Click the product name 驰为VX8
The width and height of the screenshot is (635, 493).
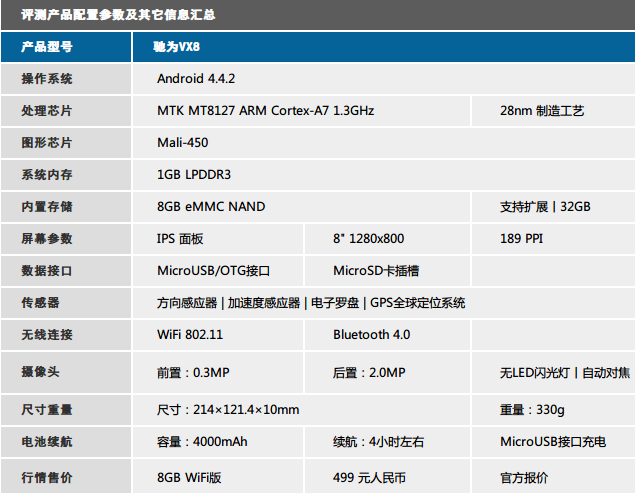(177, 47)
